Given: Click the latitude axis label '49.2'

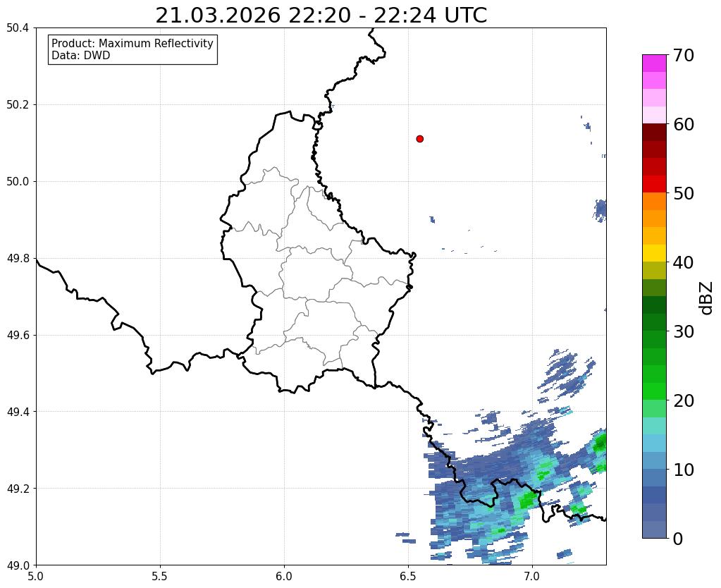Looking at the screenshot, I should point(18,489).
